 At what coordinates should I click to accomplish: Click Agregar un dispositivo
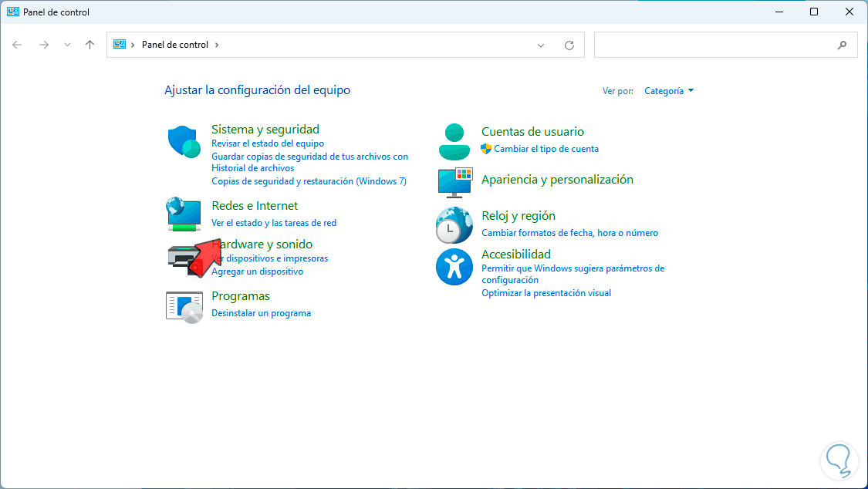[258, 271]
